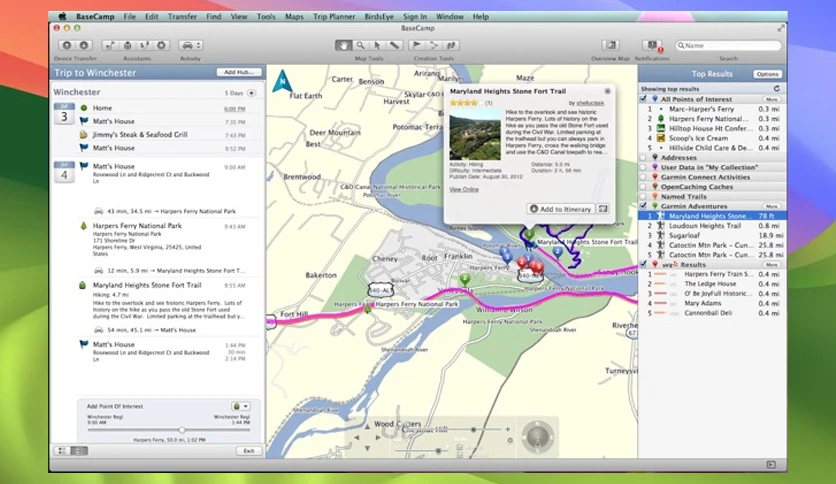Open the Trip Planner menu
The height and width of the screenshot is (484, 836).
click(x=334, y=17)
